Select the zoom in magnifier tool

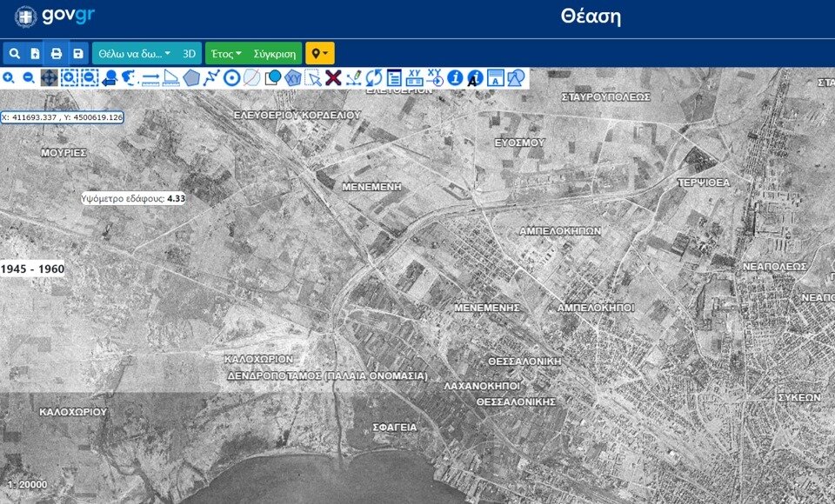pos(9,77)
